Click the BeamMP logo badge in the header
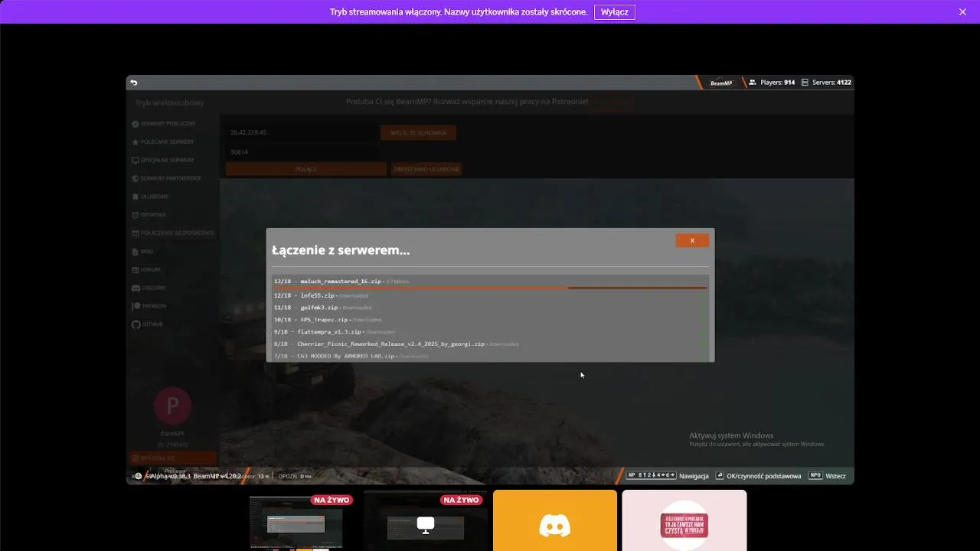 (721, 83)
